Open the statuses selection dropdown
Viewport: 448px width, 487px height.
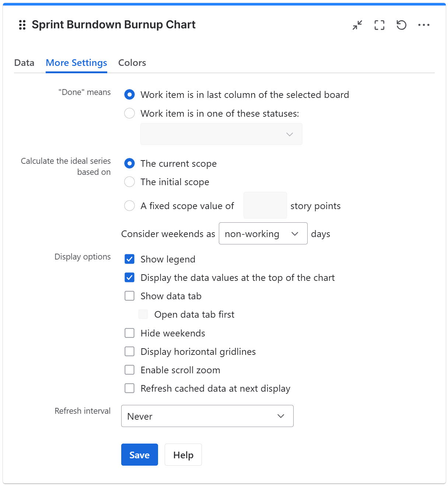tap(221, 134)
